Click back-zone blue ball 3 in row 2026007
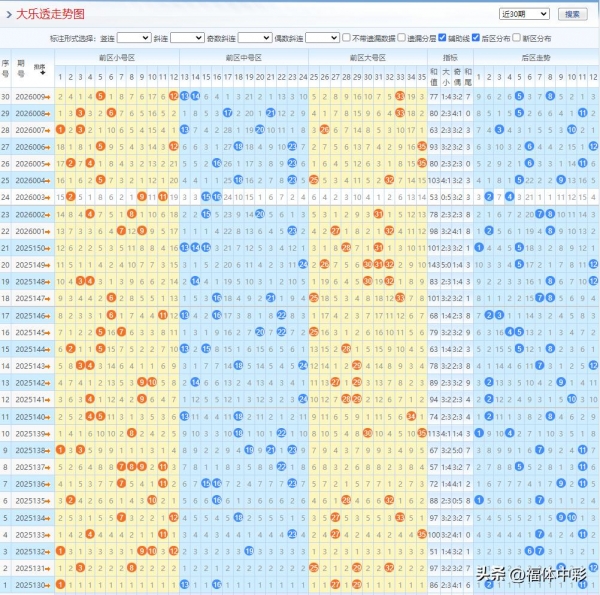This screenshot has height=595, width=600. tap(498, 130)
